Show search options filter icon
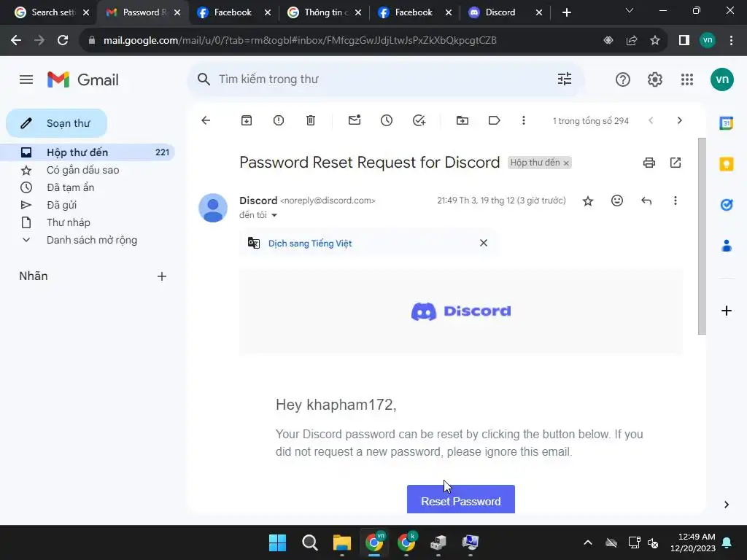Screen dimensions: 747x560 (565, 79)
